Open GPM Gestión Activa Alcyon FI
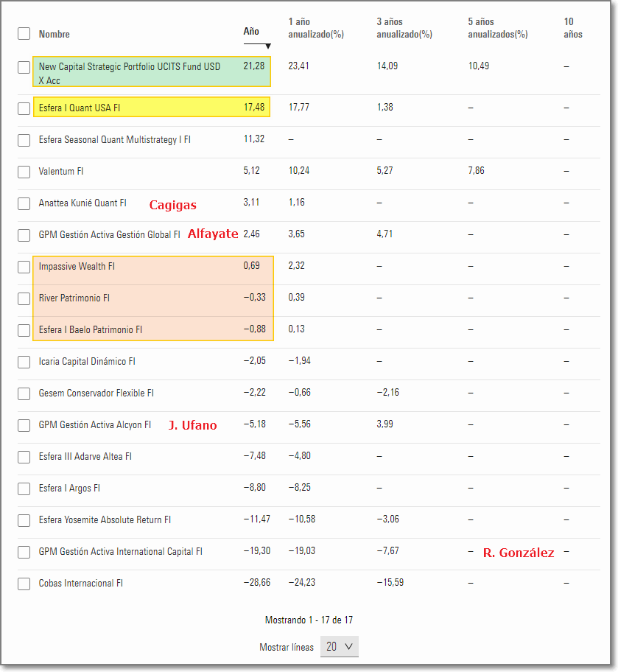 point(95,425)
